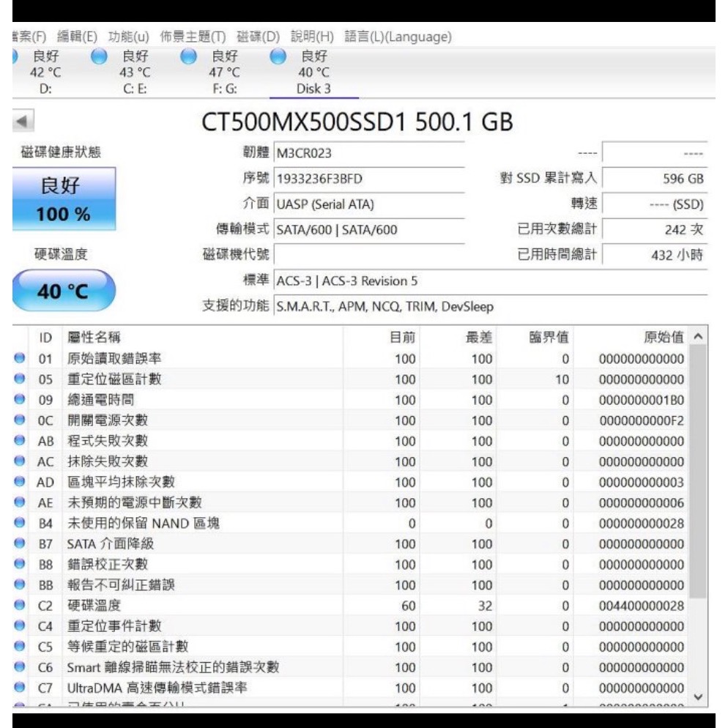Click status icon for attribute 05 重定位磁區計數

[x=20, y=379]
